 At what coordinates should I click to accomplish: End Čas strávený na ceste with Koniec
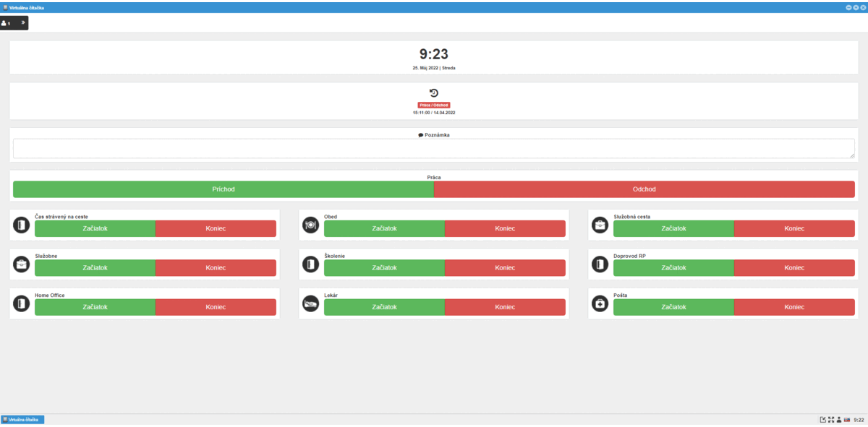[216, 228]
